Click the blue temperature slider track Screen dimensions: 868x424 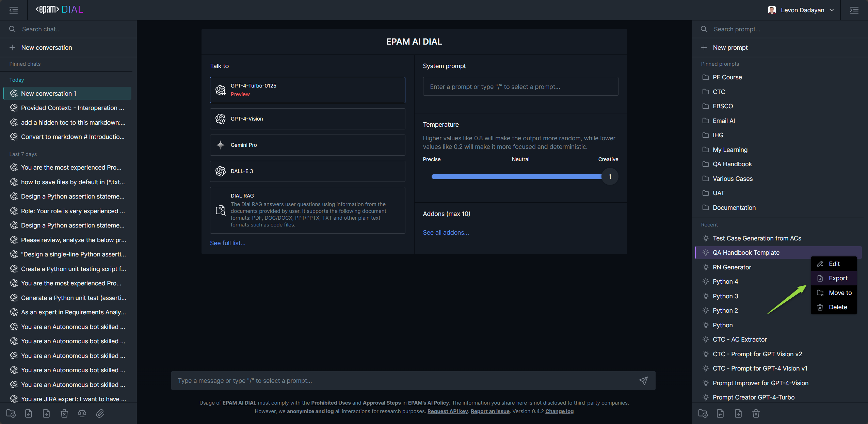click(516, 176)
